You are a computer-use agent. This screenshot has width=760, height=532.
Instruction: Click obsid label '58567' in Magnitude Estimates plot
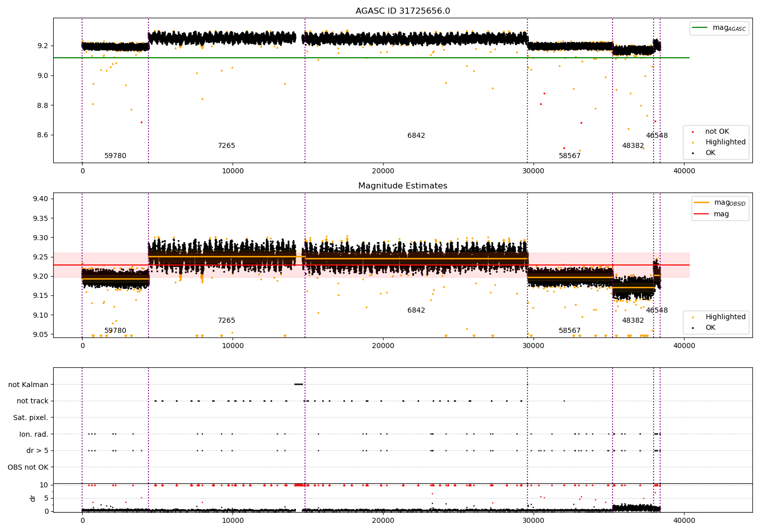(570, 331)
